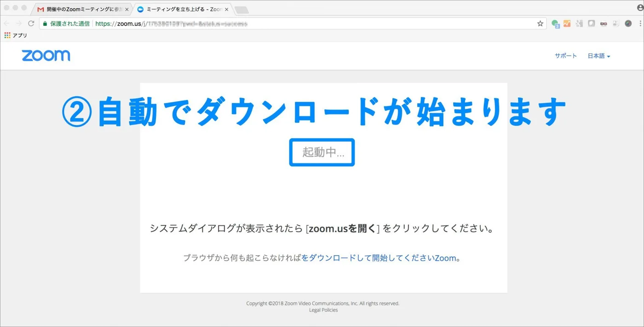Reload the page with the refresh icon

(x=31, y=23)
